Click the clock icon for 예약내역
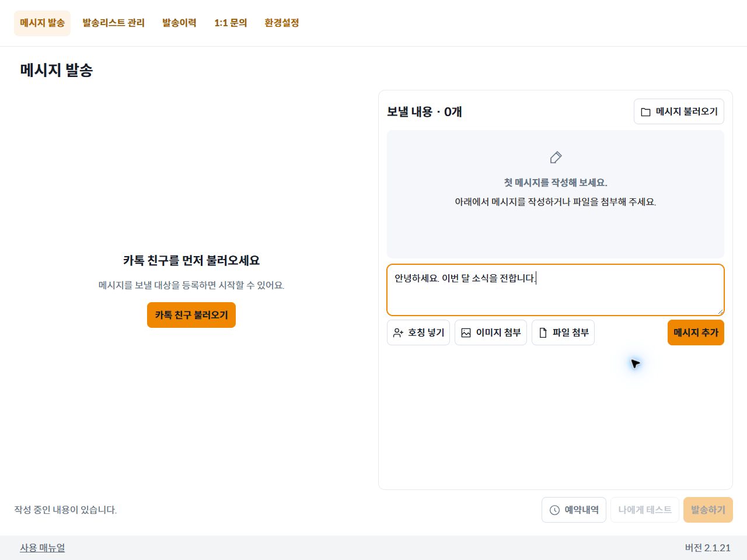747x560 pixels. [x=554, y=510]
